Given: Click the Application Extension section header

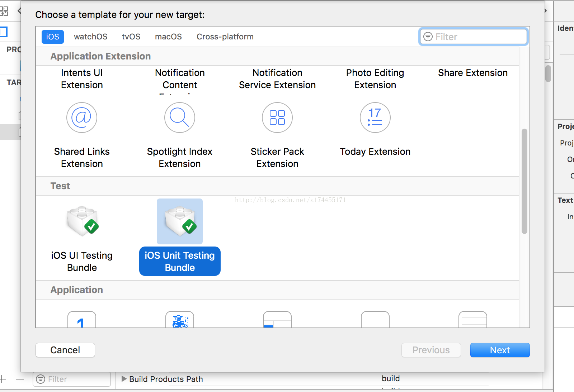Looking at the screenshot, I should [x=277, y=56].
